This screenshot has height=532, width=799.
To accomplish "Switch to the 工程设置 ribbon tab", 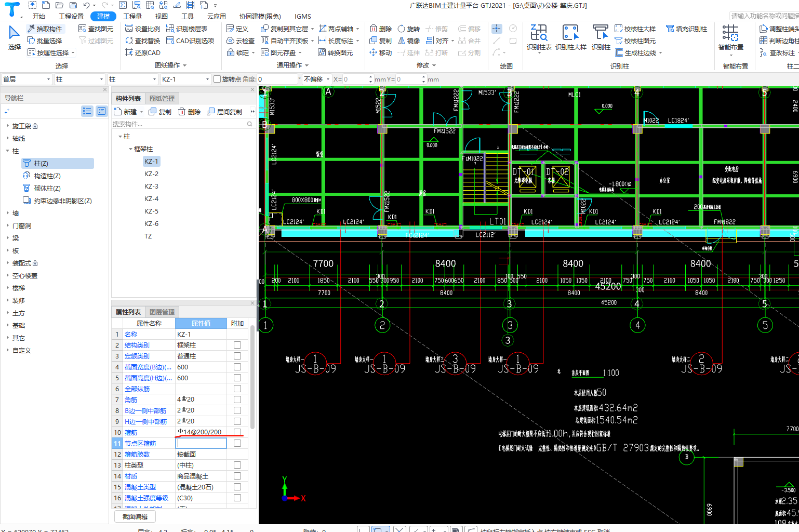I will [x=71, y=16].
